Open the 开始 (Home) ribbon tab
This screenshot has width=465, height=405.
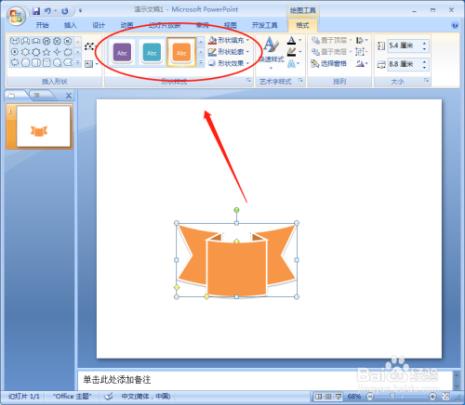coord(42,25)
